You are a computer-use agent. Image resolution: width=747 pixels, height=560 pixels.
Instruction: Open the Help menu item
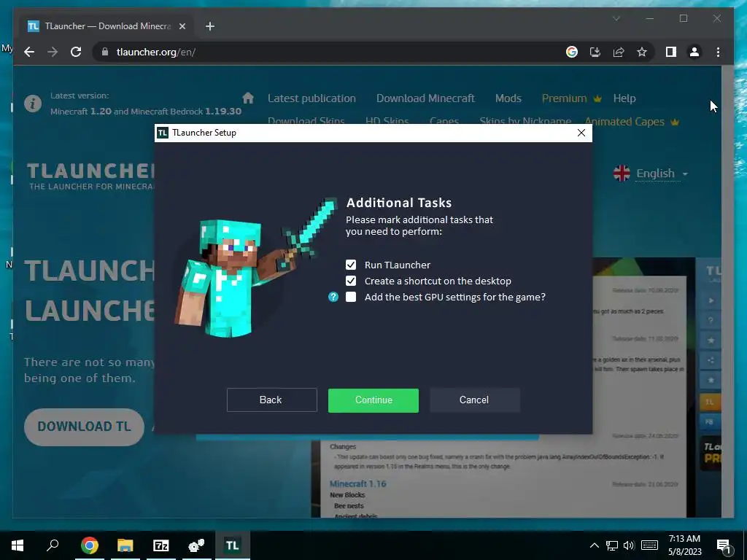(x=624, y=98)
